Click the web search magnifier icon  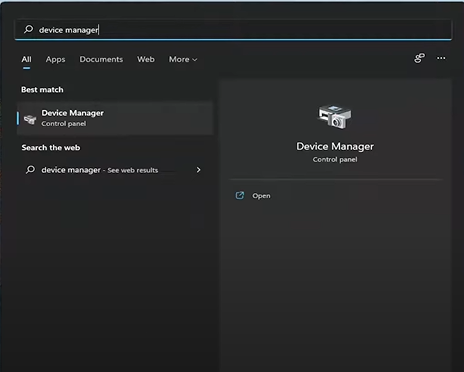(30, 170)
